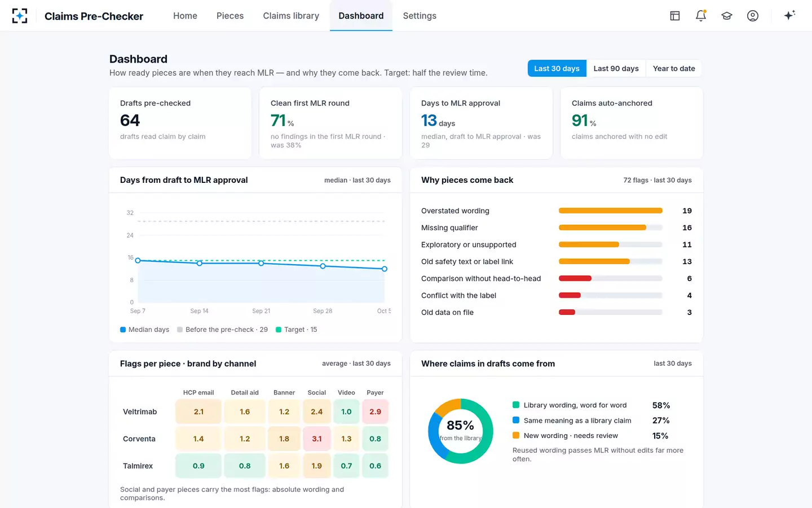The image size is (812, 508).
Task: Click Corventa Banner cell 1.8
Action: [x=284, y=439]
